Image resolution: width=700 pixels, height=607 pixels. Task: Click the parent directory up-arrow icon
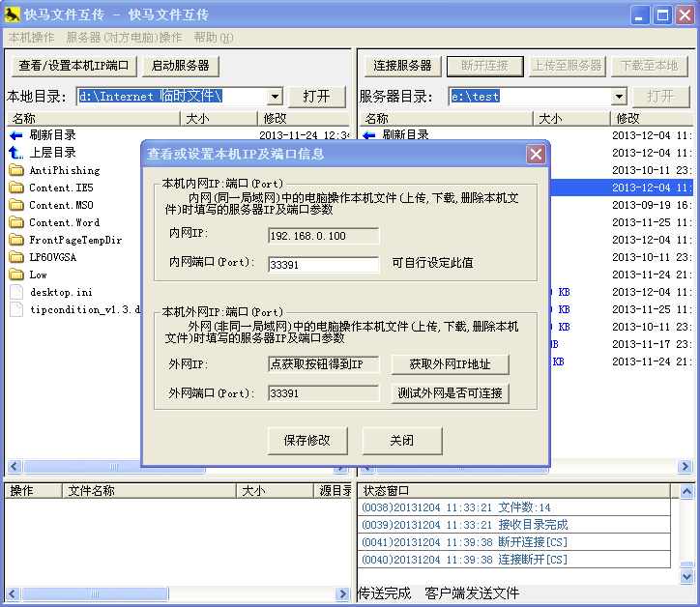tap(15, 153)
